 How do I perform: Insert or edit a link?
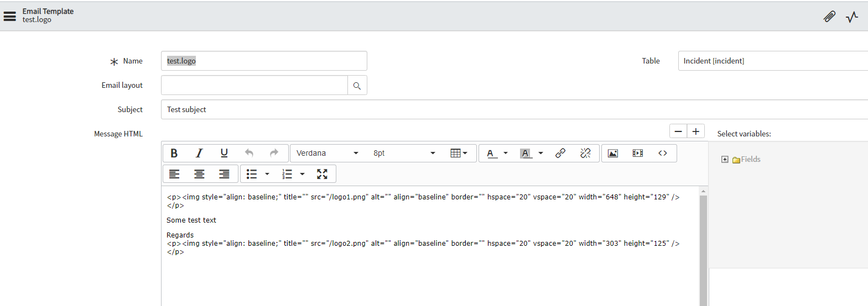point(560,153)
